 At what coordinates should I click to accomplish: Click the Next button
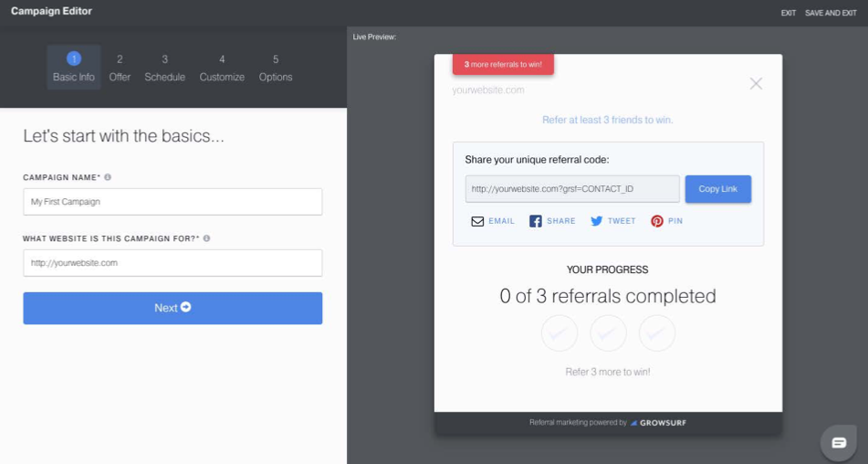coord(173,308)
